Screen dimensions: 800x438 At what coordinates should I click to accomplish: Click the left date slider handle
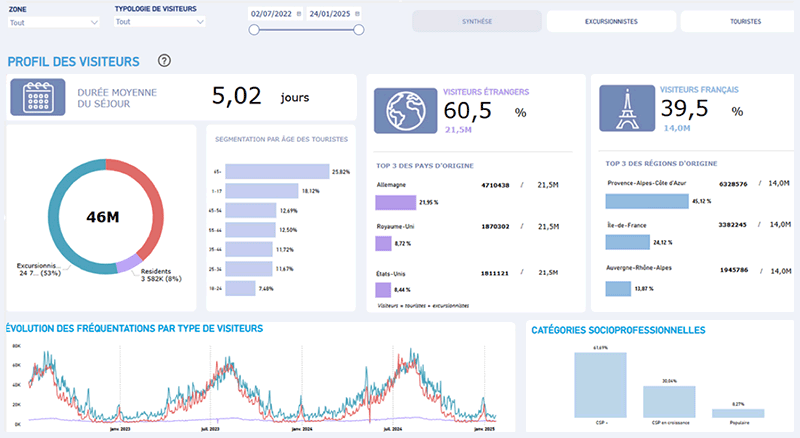click(x=254, y=30)
